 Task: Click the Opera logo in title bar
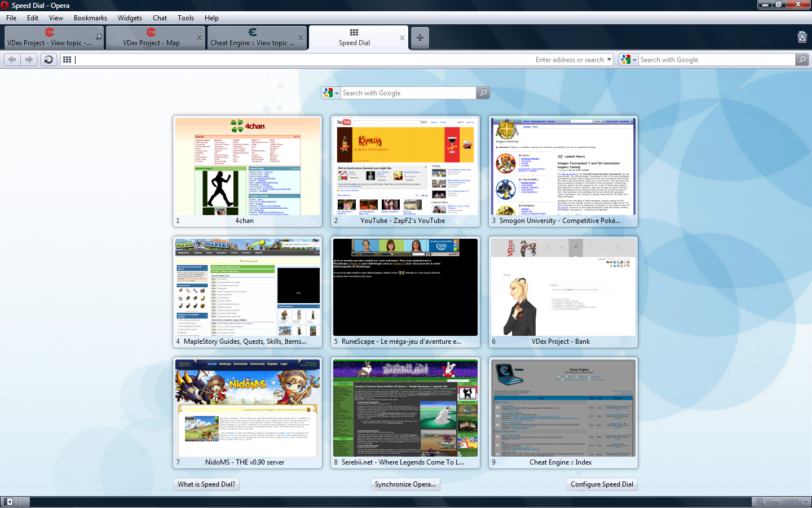click(5, 5)
